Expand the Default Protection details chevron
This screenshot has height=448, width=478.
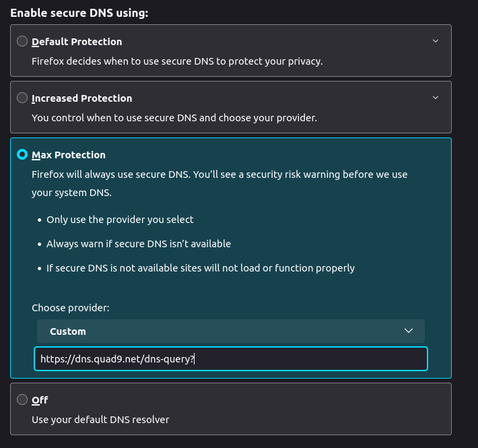click(436, 41)
